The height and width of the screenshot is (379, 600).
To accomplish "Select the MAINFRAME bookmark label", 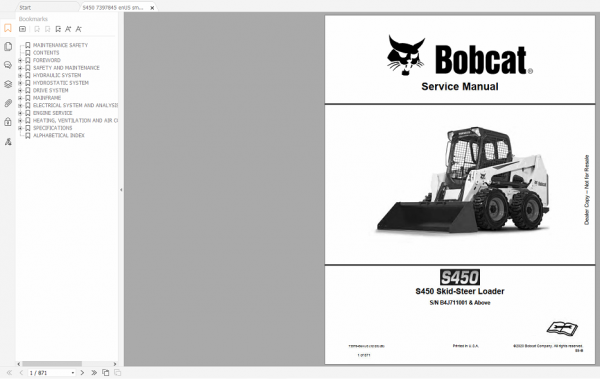I will click(47, 98).
